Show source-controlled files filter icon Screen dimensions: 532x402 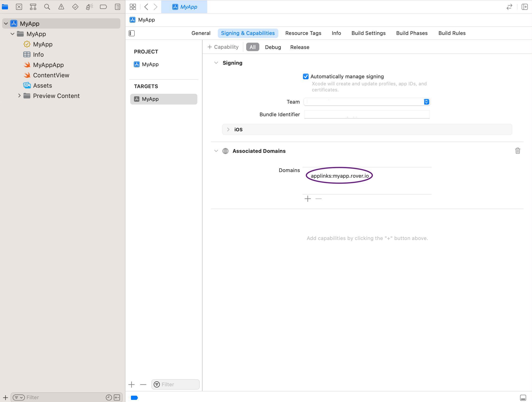click(117, 398)
